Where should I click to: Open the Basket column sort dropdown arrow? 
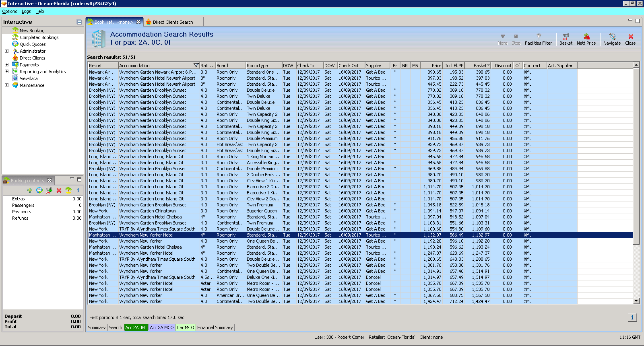coord(489,66)
